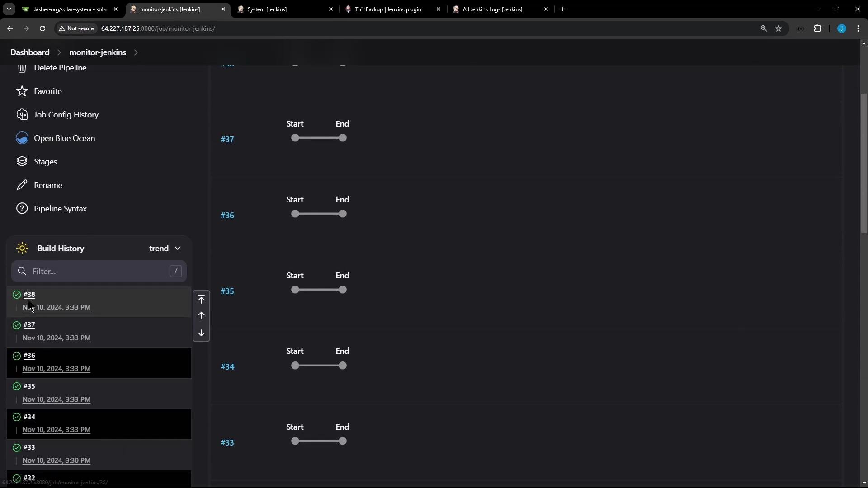This screenshot has width=868, height=488.
Task: Click the Pipeline Syntax help icon
Action: tap(22, 209)
